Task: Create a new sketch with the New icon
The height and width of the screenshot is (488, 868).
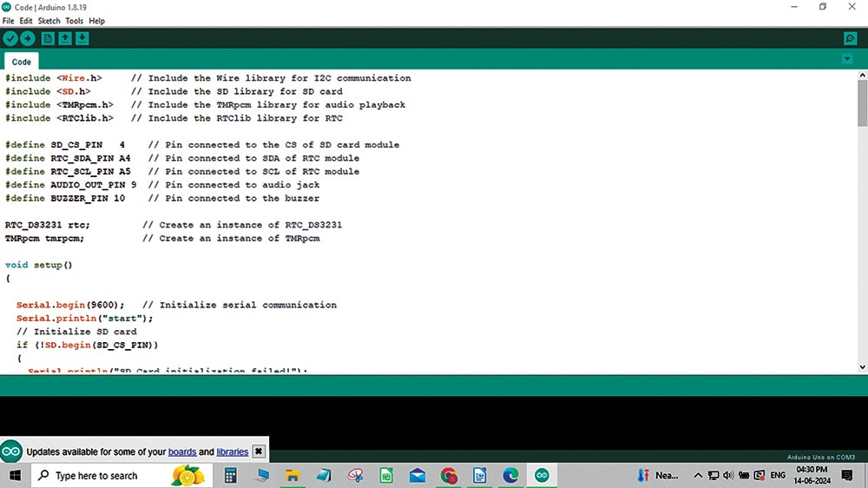Action: [x=48, y=38]
